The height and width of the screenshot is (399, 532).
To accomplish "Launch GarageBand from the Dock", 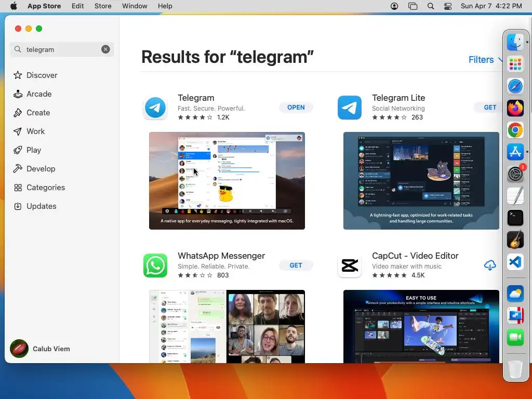I will [515, 240].
